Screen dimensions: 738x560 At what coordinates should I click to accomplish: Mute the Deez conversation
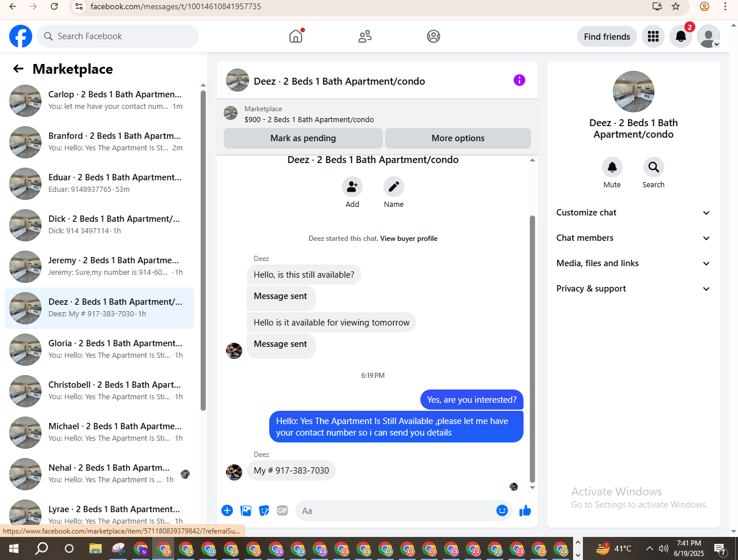tap(612, 167)
